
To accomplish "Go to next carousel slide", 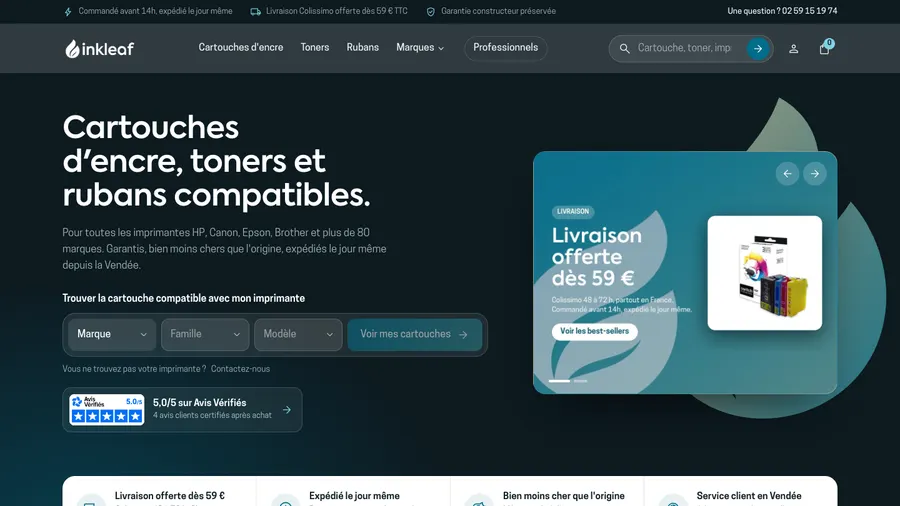I will tap(814, 174).
